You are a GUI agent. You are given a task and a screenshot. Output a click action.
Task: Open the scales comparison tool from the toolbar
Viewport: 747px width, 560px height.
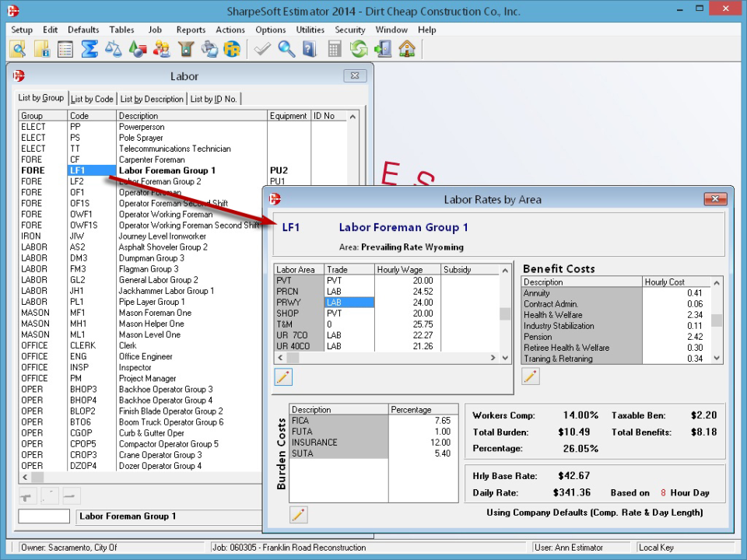(115, 48)
